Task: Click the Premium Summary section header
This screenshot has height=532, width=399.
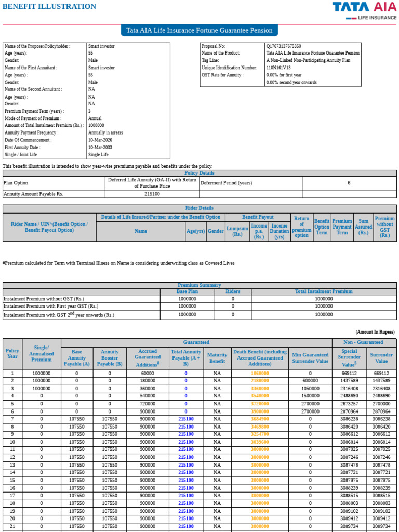Action: click(199, 285)
